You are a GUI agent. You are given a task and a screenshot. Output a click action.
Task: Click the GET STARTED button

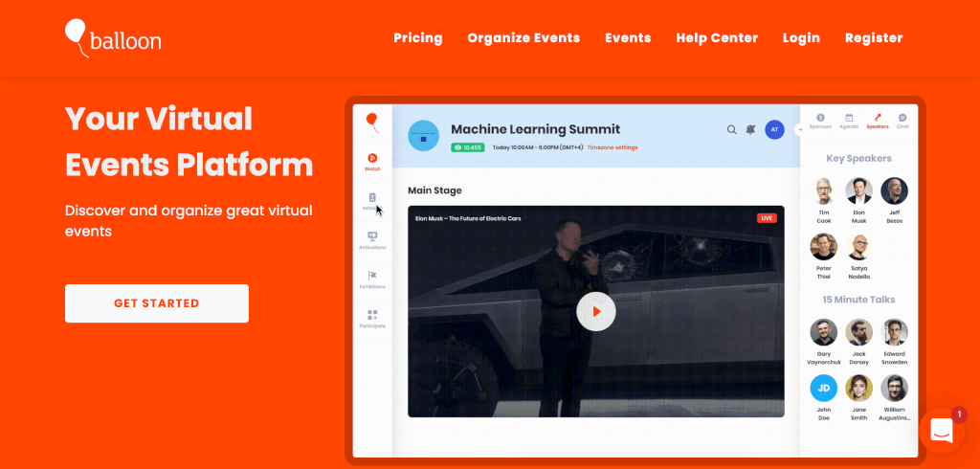[157, 303]
